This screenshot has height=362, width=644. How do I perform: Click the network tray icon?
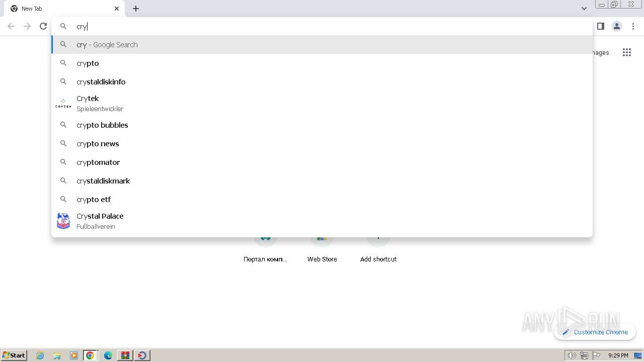584,355
